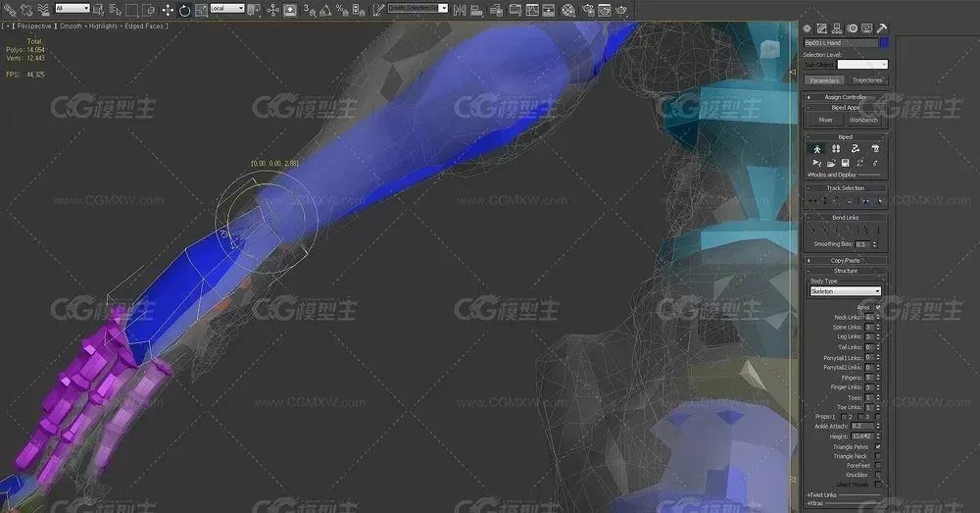Click the Select by Name icon
This screenshot has width=980, height=513.
tap(115, 10)
